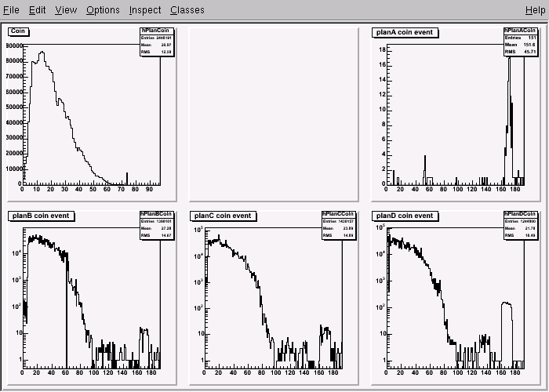549x392 pixels.
Task: Click '100' label on planA x-axis
Action: click(x=457, y=190)
